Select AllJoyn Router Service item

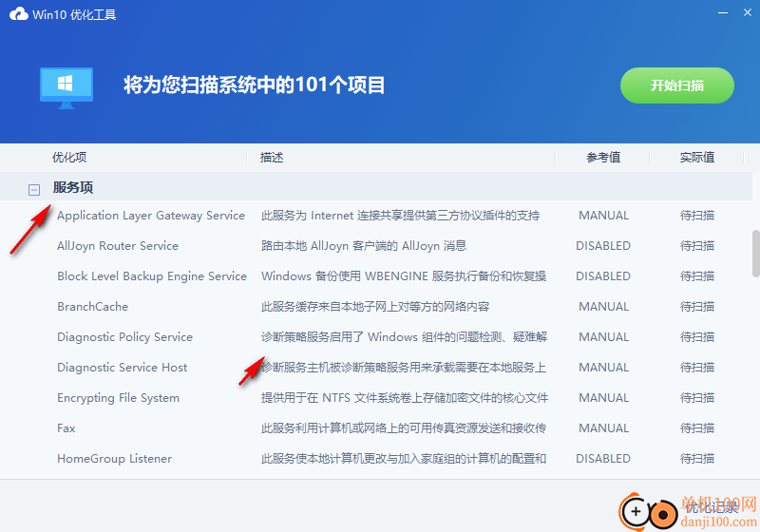click(x=118, y=246)
